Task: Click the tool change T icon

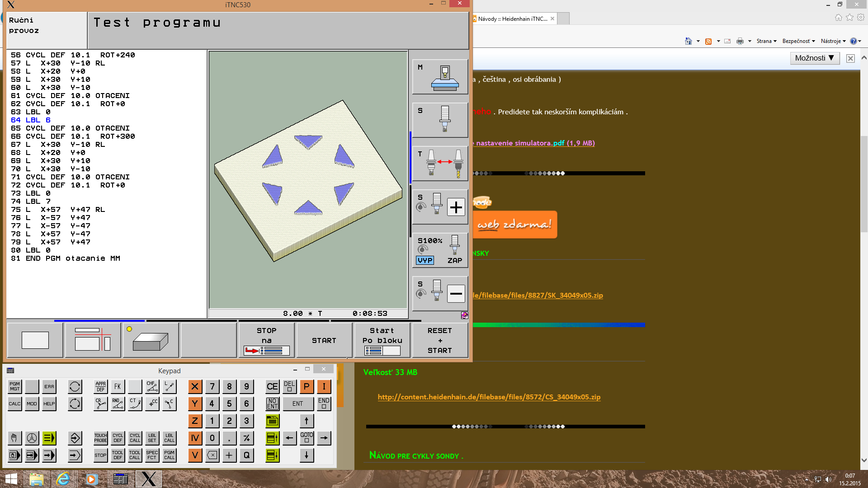Action: coord(440,164)
